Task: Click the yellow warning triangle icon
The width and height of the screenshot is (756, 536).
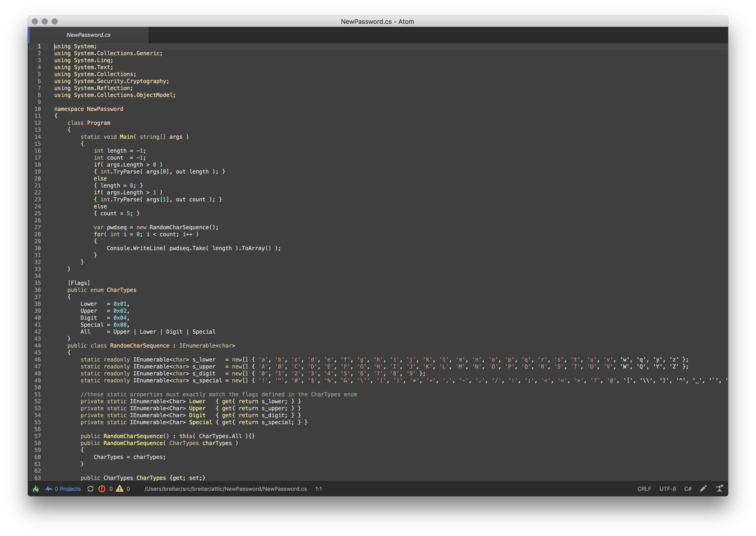Action: pyautogui.click(x=120, y=489)
